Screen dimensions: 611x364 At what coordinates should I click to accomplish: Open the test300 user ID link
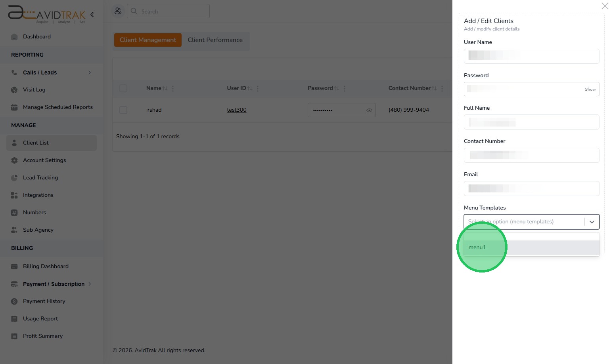(x=236, y=110)
